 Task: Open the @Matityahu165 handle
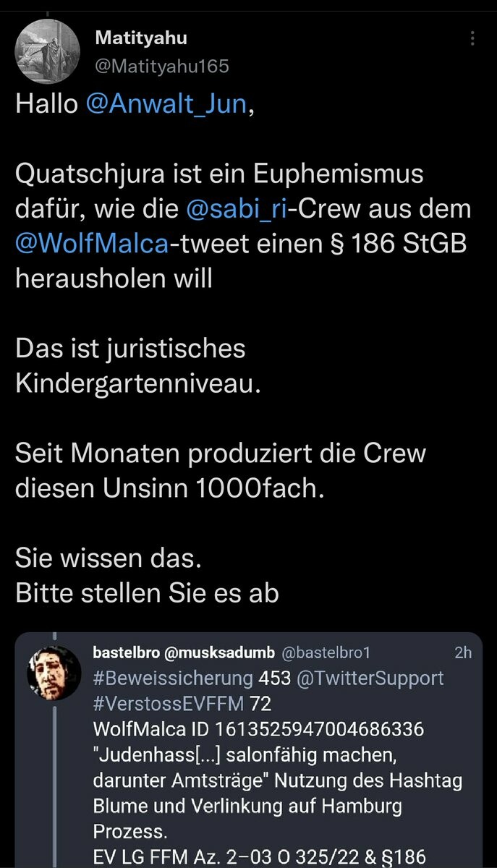click(162, 67)
